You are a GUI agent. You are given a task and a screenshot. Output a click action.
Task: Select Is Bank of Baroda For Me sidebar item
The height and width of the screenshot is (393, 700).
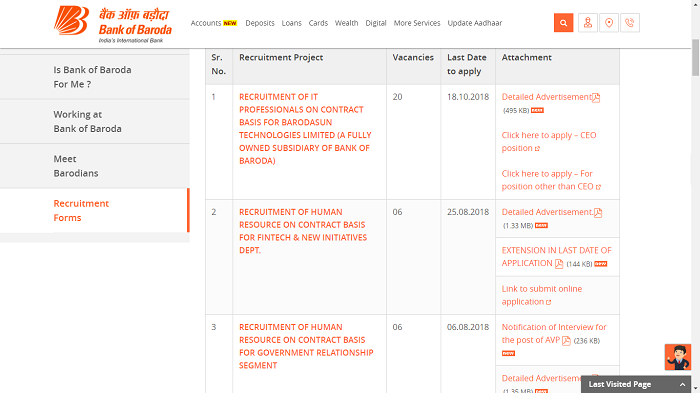click(95, 77)
